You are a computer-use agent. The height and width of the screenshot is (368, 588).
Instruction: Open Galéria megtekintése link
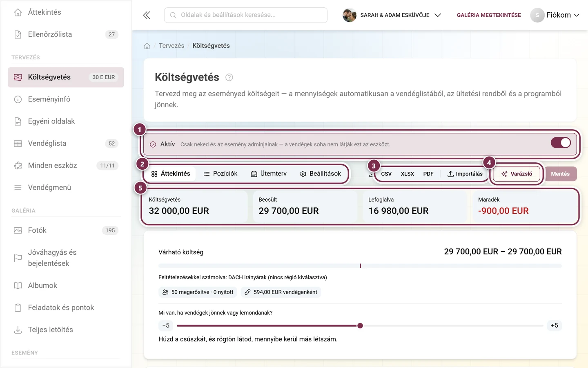tap(489, 15)
